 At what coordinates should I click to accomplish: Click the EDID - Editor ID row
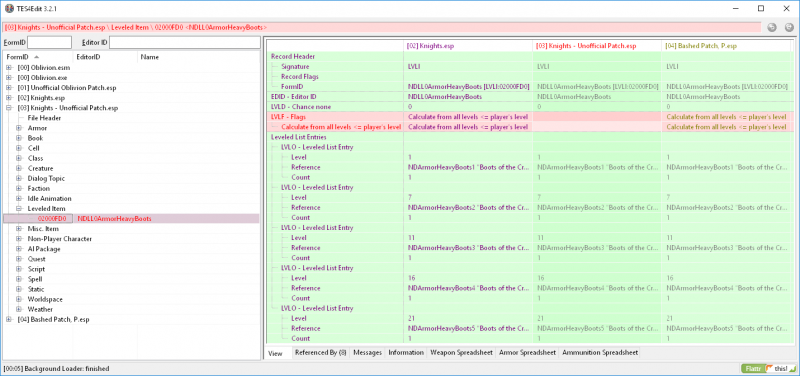coord(530,96)
